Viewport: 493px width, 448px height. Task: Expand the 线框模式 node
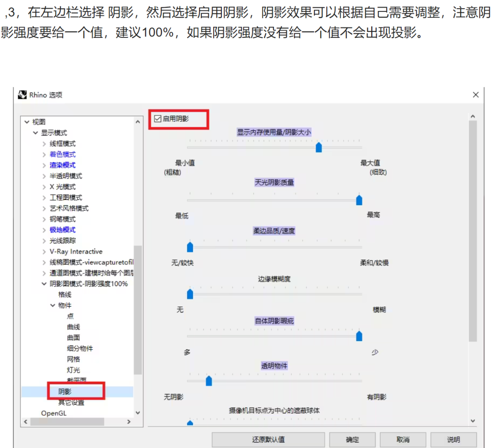click(x=44, y=144)
